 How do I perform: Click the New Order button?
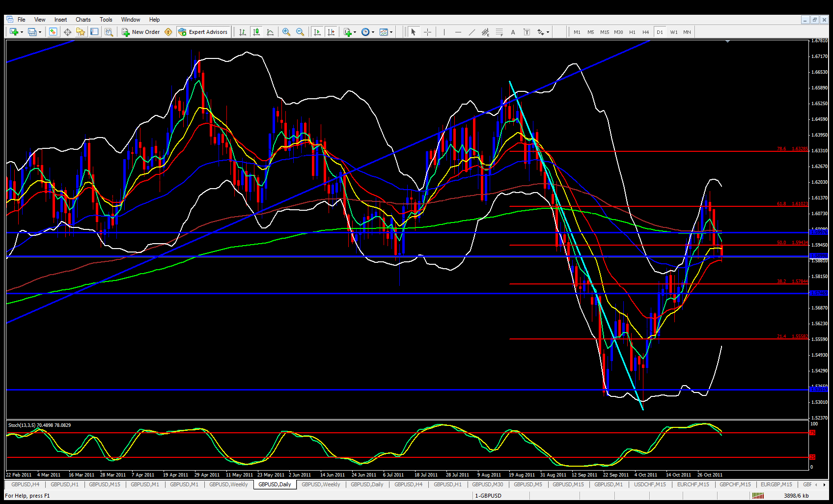[141, 32]
